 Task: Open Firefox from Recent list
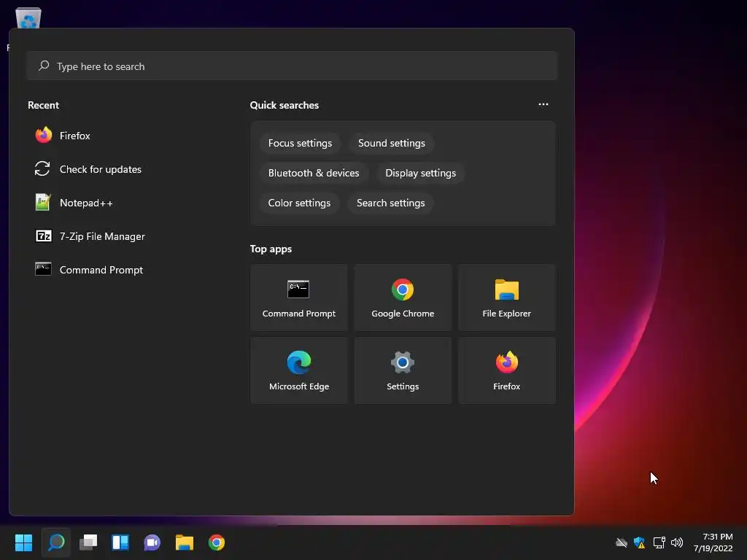coord(74,136)
